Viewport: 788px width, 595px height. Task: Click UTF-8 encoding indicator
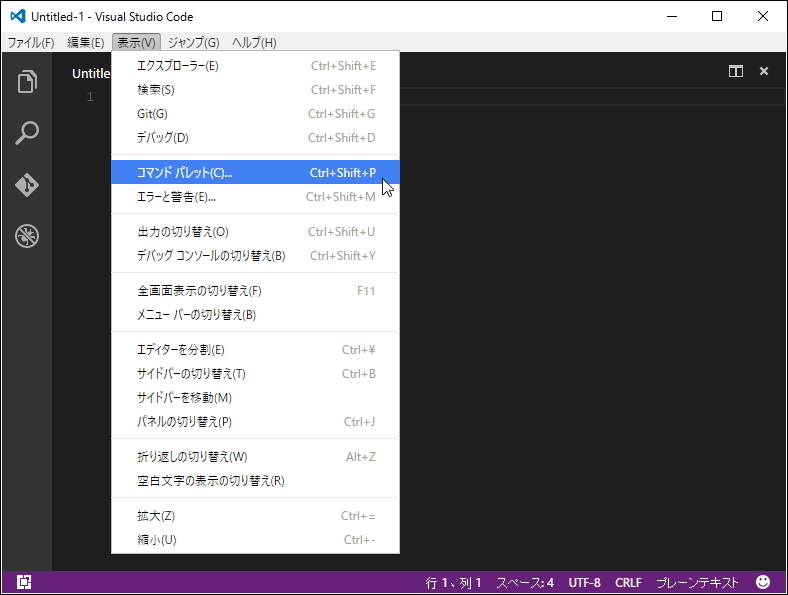584,582
